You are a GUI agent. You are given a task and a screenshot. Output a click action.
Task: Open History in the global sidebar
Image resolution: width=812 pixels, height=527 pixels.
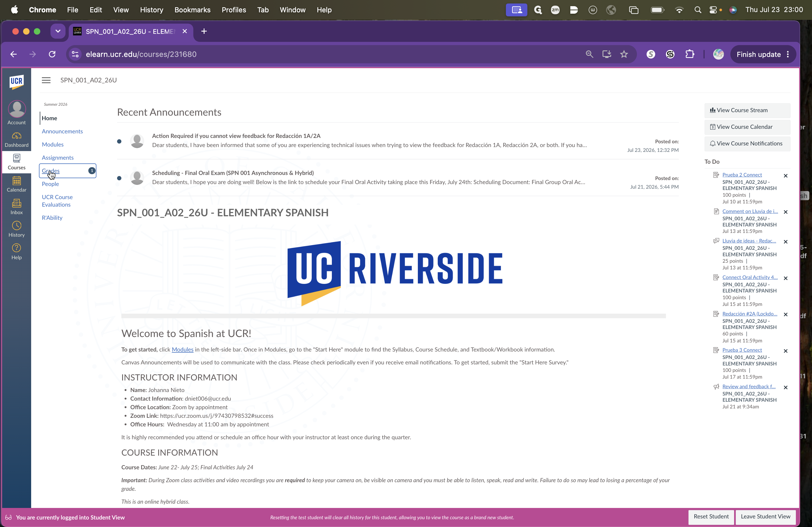point(16,229)
